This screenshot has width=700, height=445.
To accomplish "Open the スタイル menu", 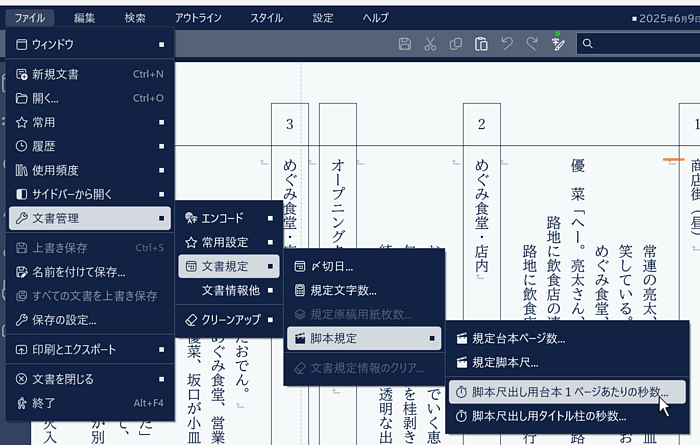I will coord(267,18).
